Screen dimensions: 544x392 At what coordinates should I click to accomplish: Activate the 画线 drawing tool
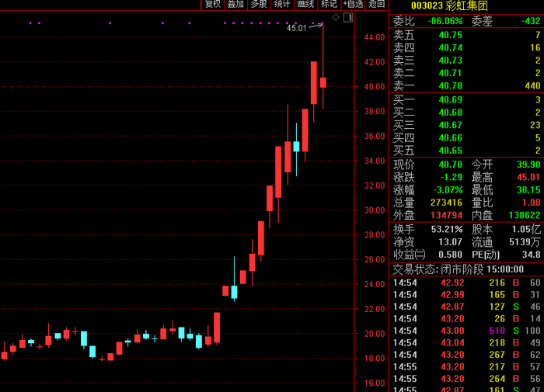(x=305, y=4)
